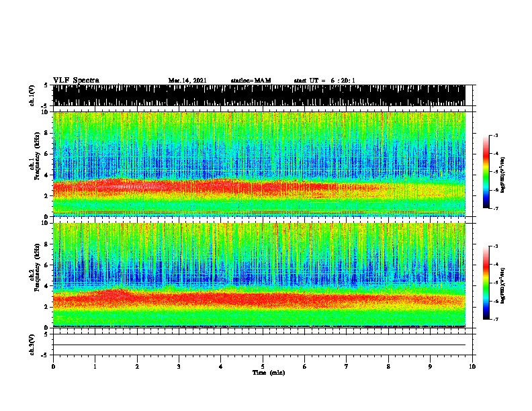Click the "-3" tick on ch.1 color bar
Viewport: 532px width, 411px height.
(495, 135)
